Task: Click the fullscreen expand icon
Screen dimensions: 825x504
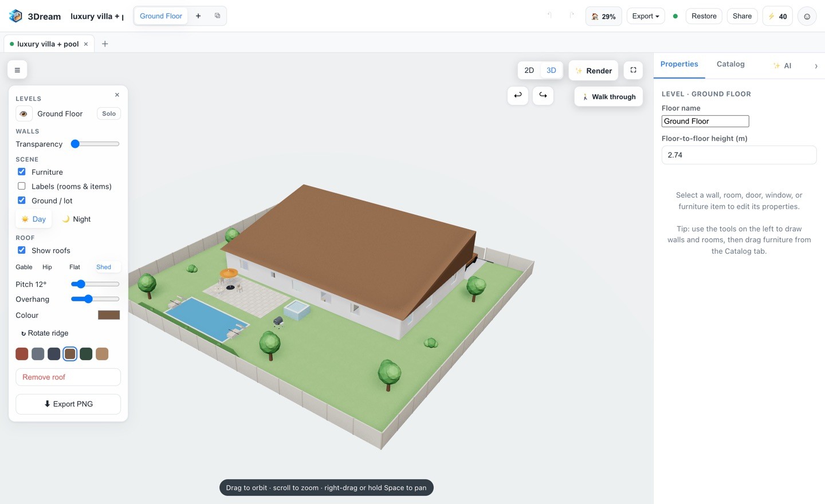Action: click(633, 70)
